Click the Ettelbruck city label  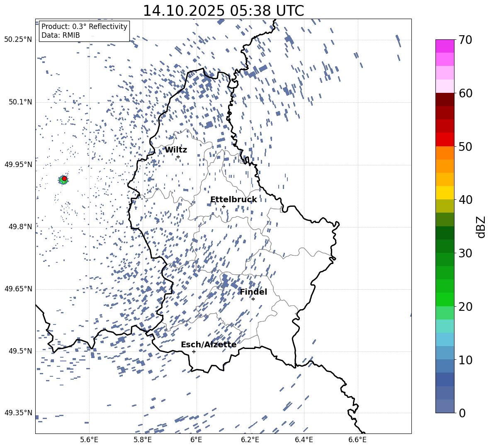pos(233,200)
